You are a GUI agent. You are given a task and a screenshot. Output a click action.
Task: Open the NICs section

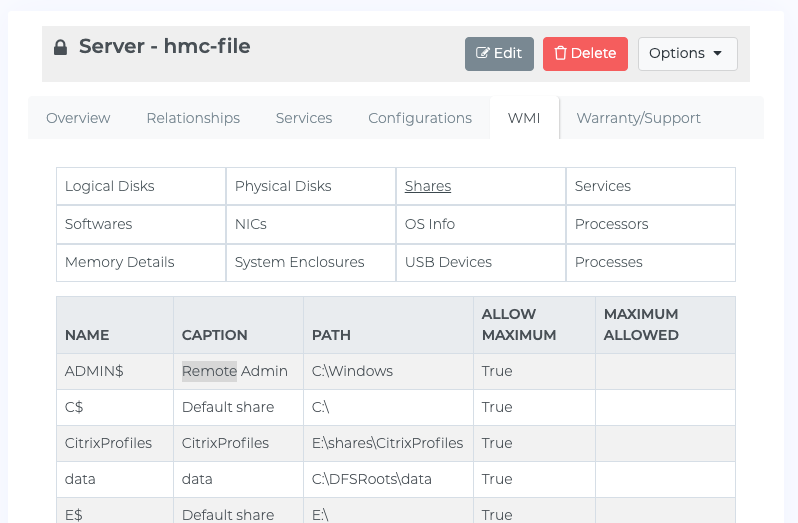[250, 224]
